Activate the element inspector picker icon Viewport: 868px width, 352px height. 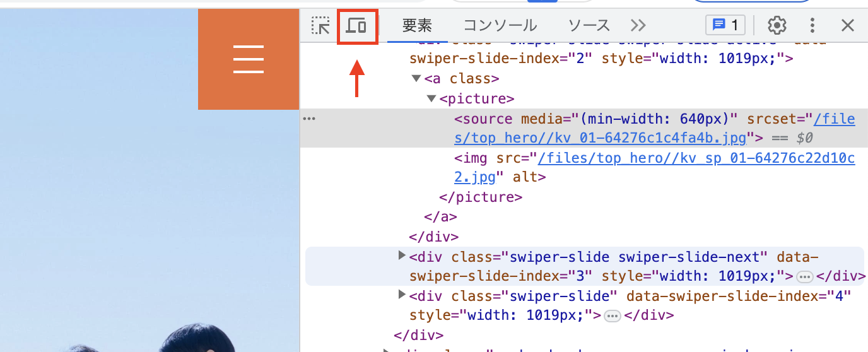coord(320,26)
